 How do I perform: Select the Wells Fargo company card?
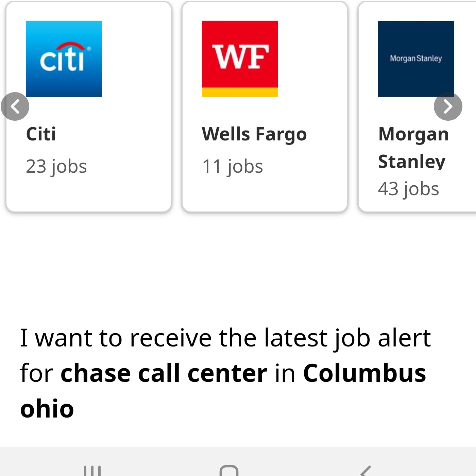(265, 107)
